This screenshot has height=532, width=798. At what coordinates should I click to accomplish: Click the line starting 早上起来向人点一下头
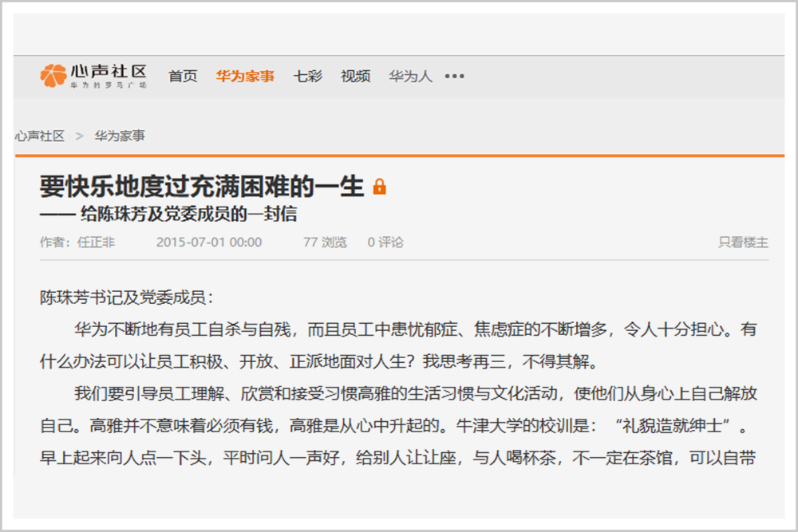[x=398, y=458]
